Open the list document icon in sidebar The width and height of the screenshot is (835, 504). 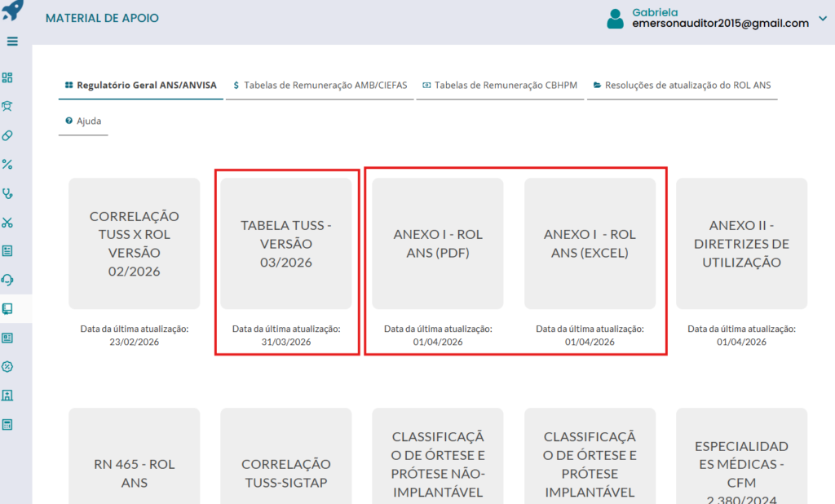click(x=7, y=251)
